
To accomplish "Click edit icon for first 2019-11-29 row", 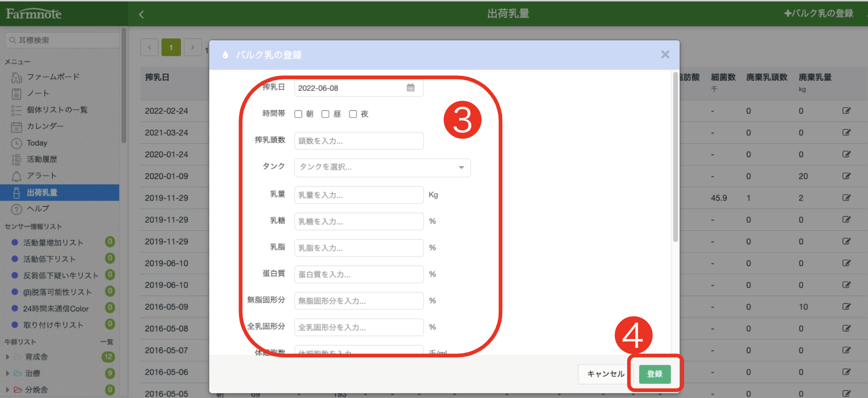I will point(846,197).
